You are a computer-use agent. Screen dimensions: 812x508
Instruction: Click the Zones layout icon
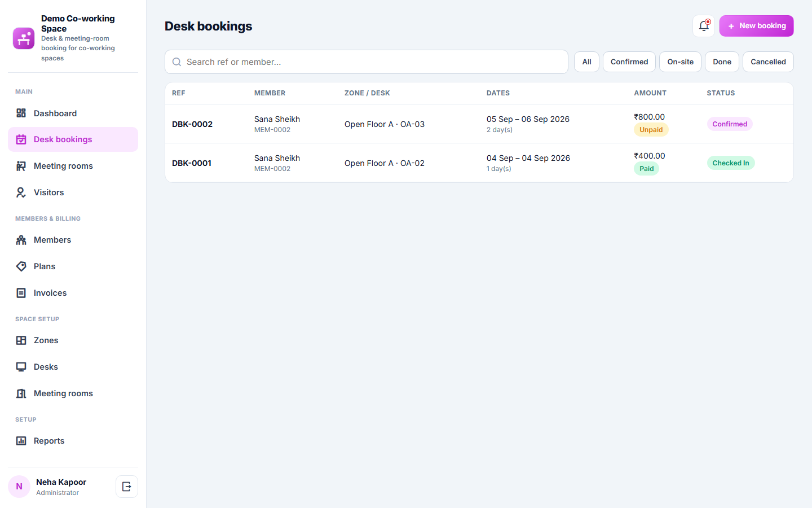(21, 340)
